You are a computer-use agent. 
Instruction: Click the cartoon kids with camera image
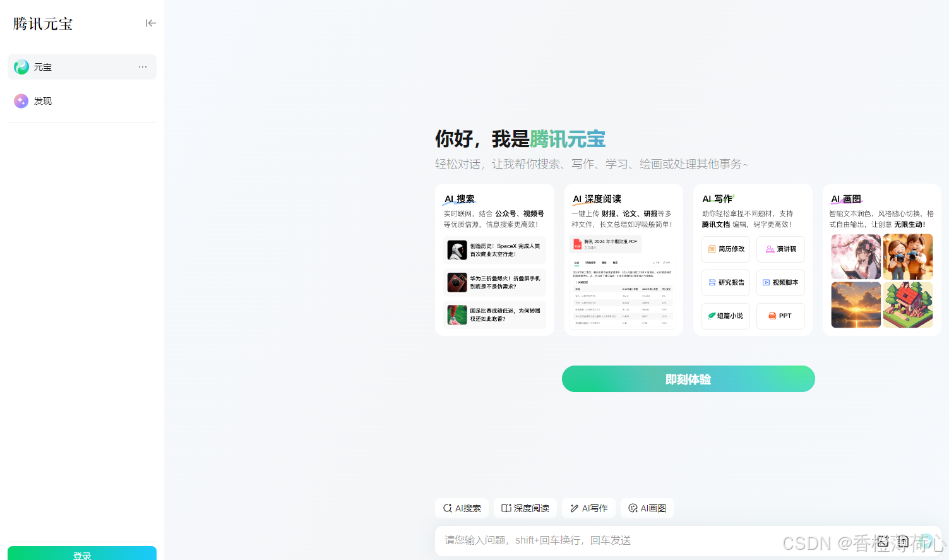click(908, 257)
